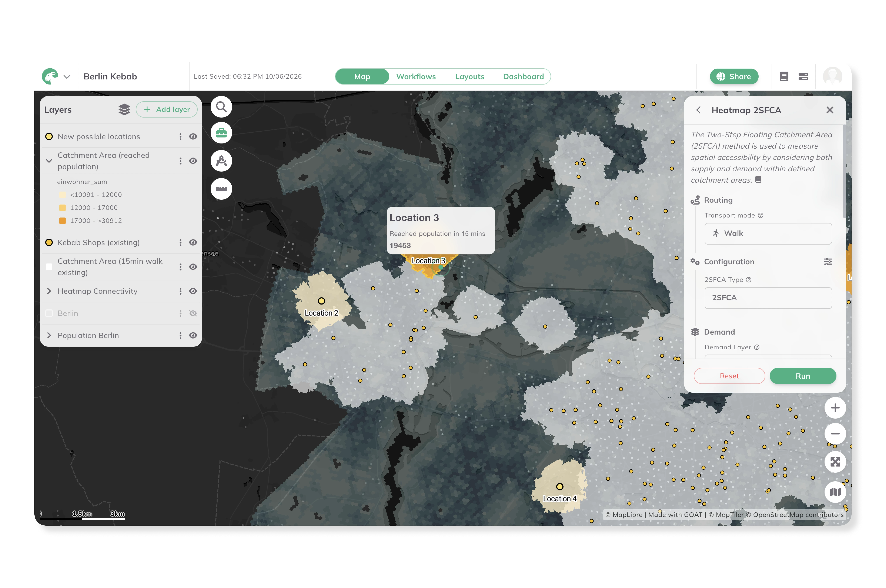Open more options for New possible locations
This screenshot has height=588, width=886.
(x=180, y=136)
